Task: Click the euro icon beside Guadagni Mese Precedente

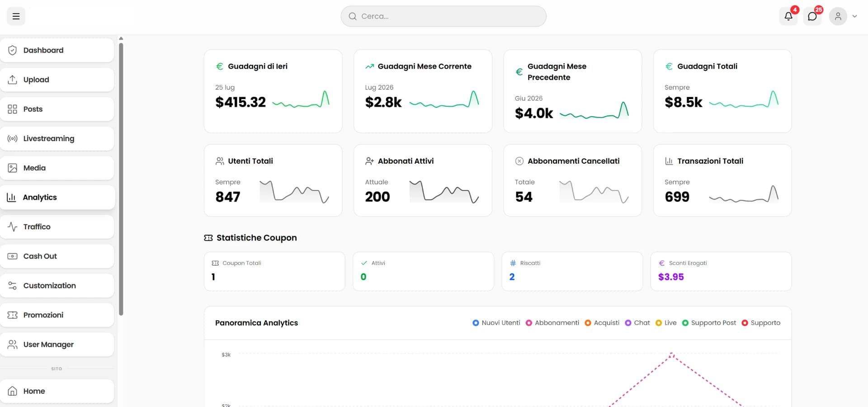Action: 519,72
